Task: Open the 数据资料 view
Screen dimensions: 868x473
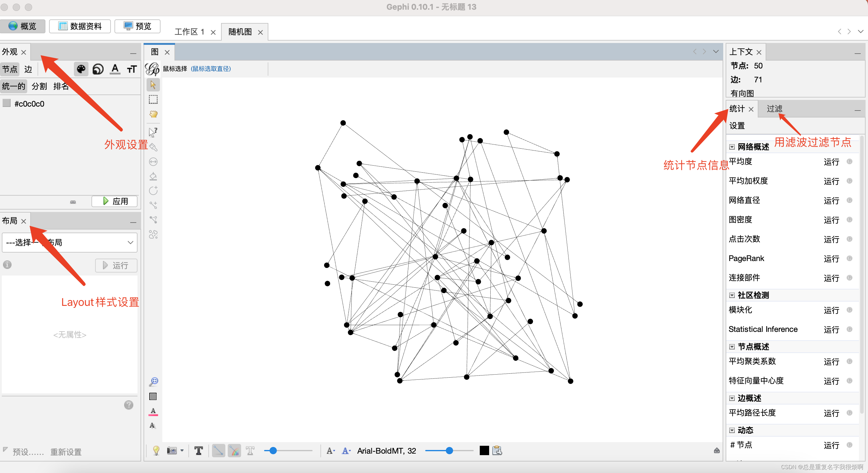Action: (80, 26)
